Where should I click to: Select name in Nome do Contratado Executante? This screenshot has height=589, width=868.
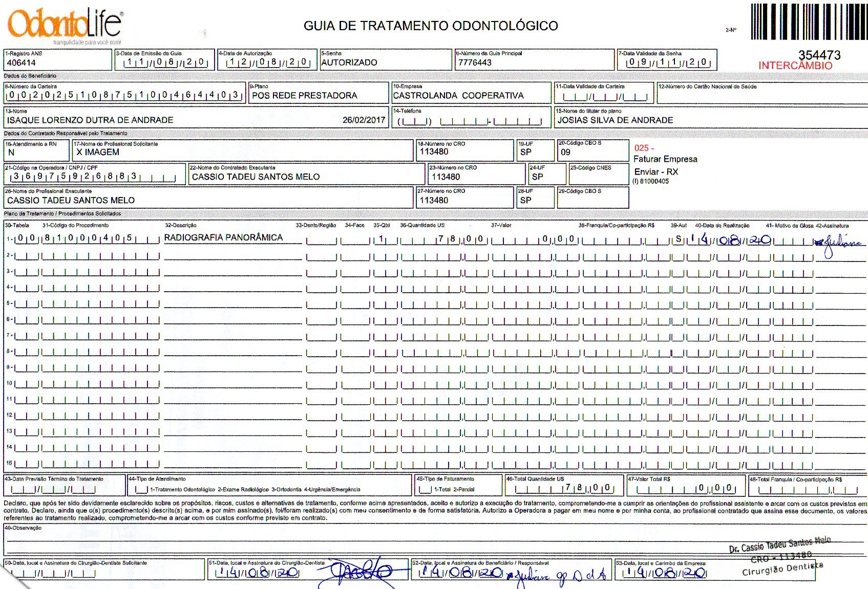(256, 177)
